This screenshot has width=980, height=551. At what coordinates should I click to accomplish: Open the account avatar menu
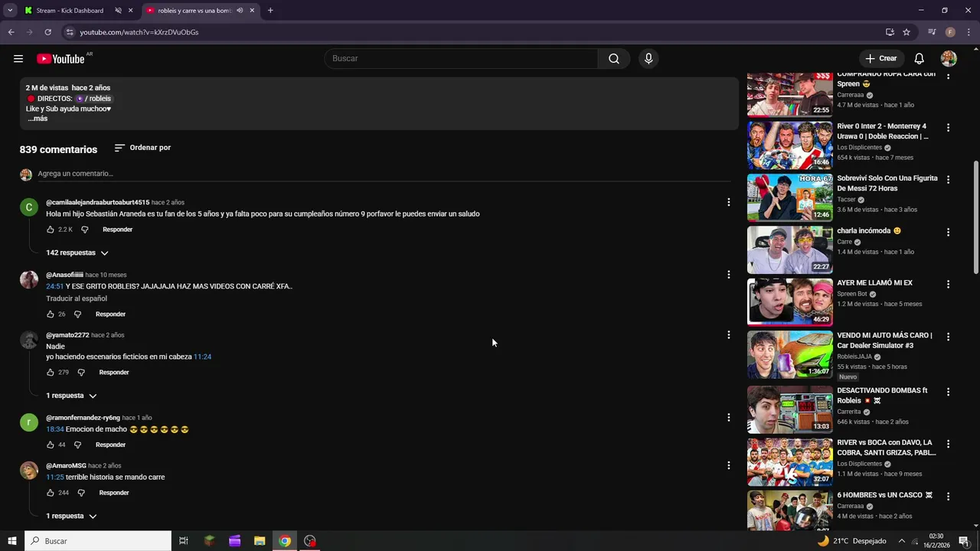click(x=949, y=59)
